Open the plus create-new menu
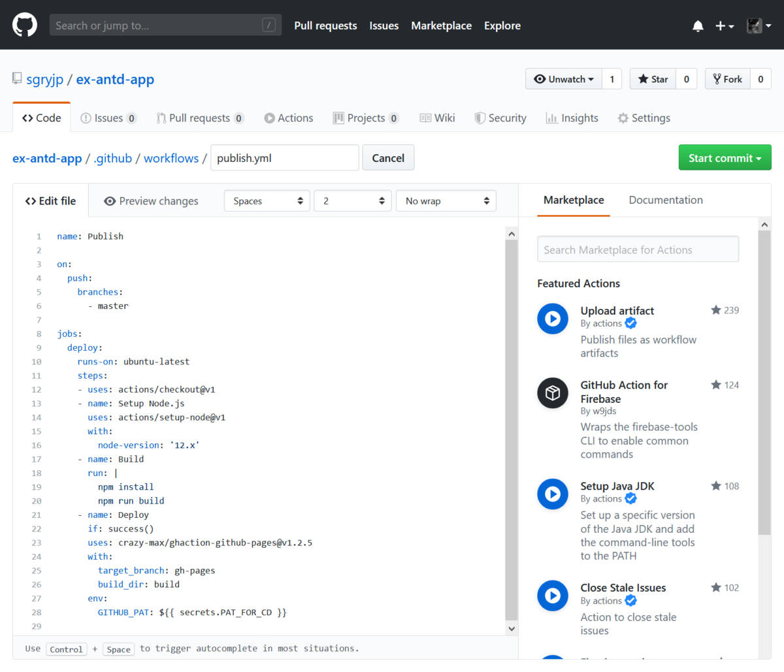Screen dimensions: 784x672 coord(725,26)
